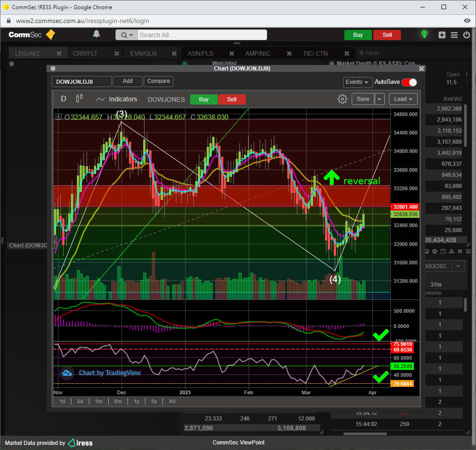476x450 pixels.
Task: Switch to the CRR/FLT tab
Action: [x=85, y=53]
